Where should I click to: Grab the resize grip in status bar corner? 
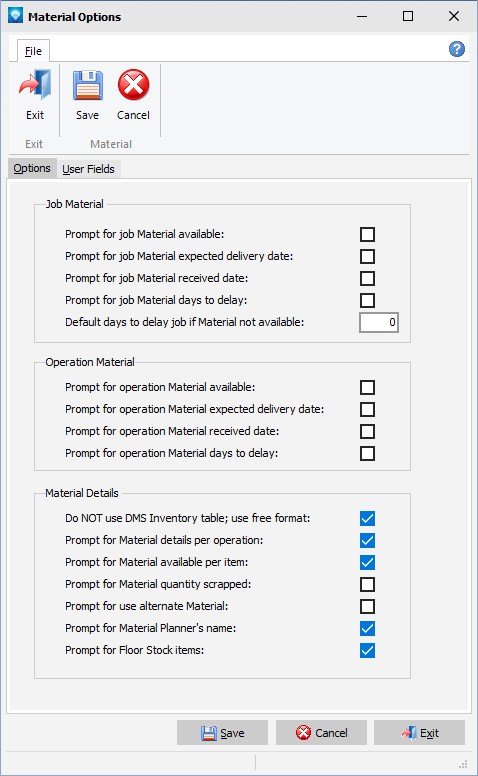coord(464,764)
